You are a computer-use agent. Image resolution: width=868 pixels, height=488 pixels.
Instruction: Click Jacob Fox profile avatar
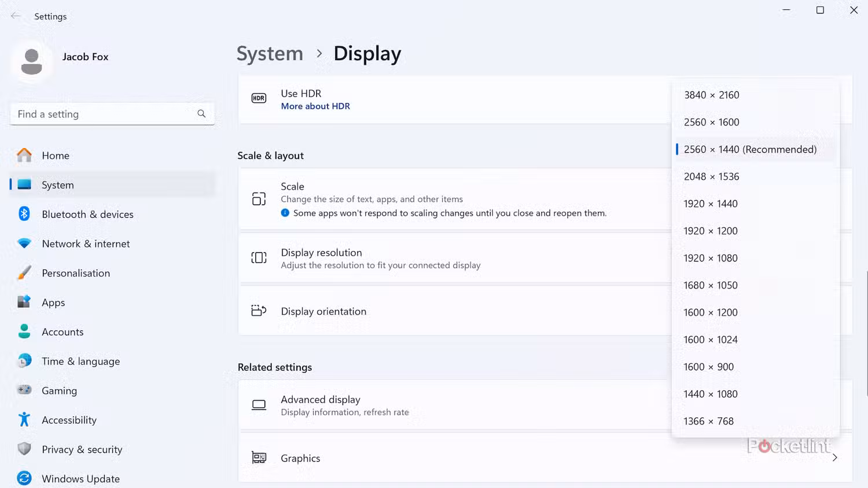point(31,61)
